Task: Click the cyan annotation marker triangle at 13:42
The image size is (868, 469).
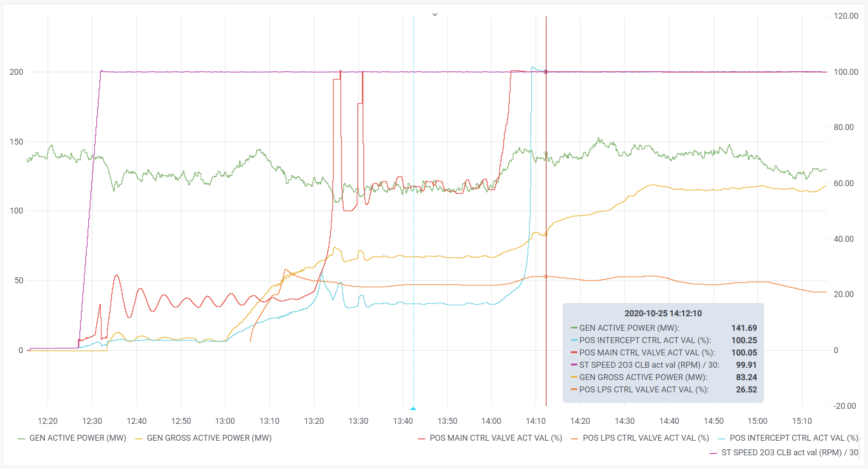Action: point(413,408)
